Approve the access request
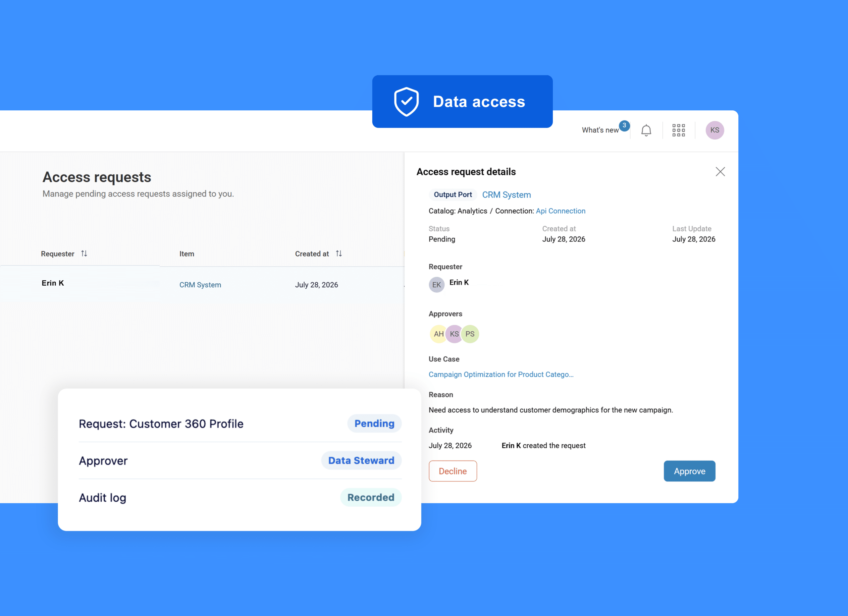The height and width of the screenshot is (616, 848). click(689, 471)
